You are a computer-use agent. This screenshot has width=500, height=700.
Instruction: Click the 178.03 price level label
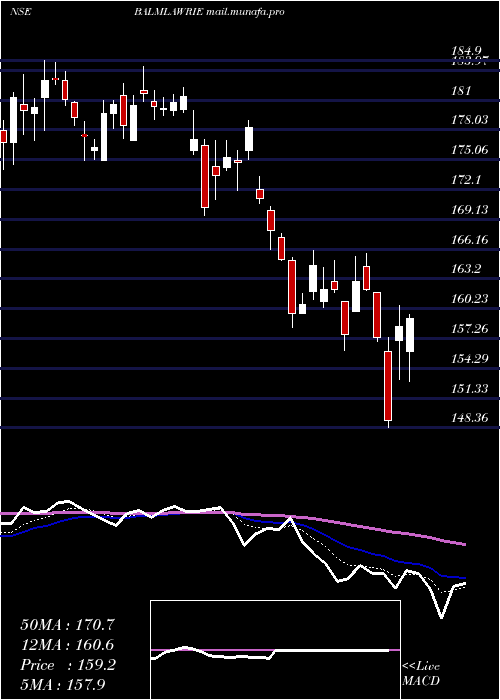[x=471, y=121]
